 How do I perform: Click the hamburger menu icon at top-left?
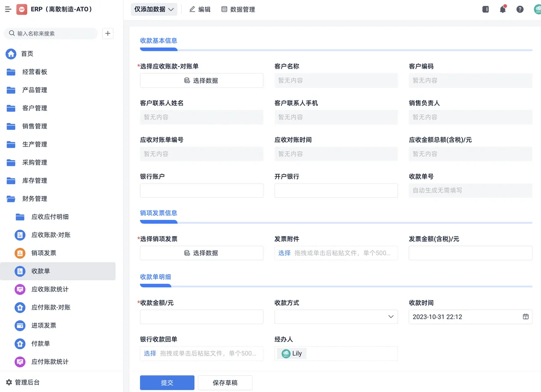(8, 9)
